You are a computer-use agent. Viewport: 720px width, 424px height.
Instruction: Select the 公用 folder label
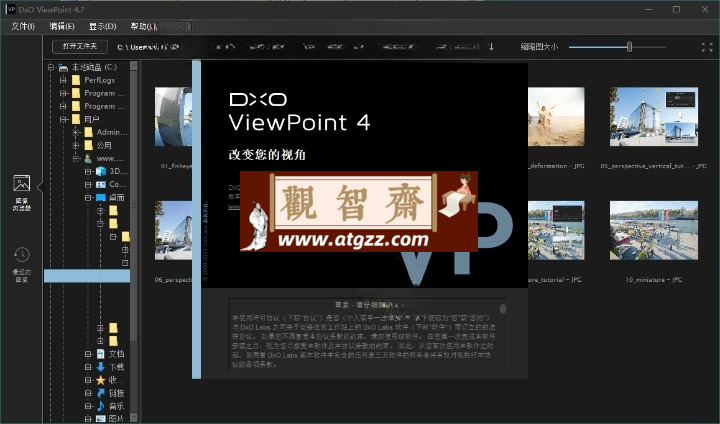(104, 145)
